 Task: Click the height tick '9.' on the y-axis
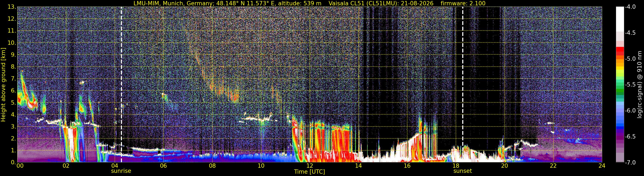click(x=13, y=55)
